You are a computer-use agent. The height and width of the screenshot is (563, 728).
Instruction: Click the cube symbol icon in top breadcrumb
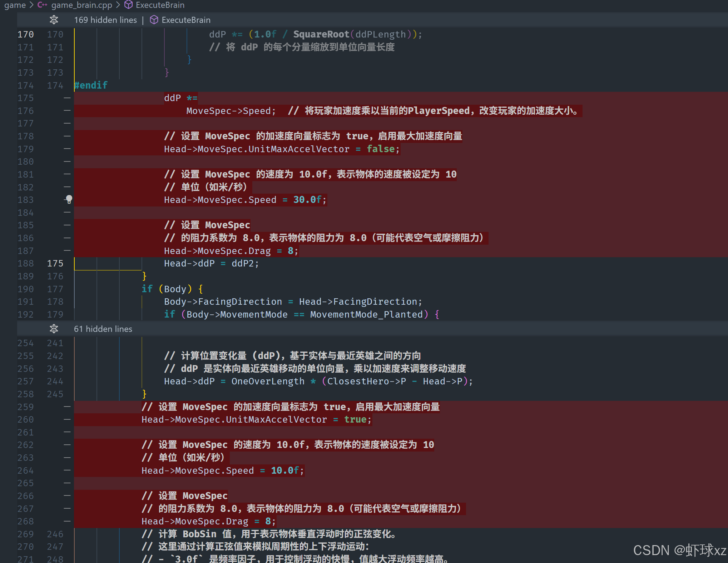128,5
